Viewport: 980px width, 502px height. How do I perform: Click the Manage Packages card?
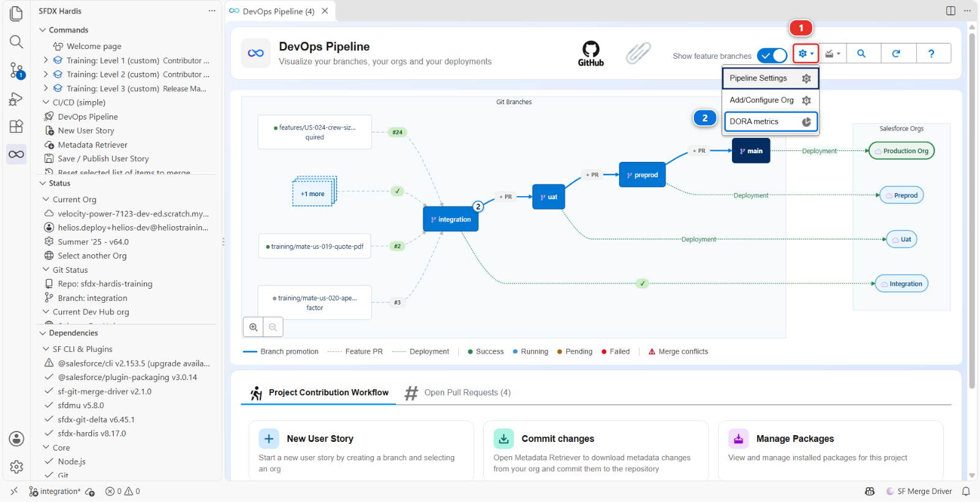(x=831, y=451)
